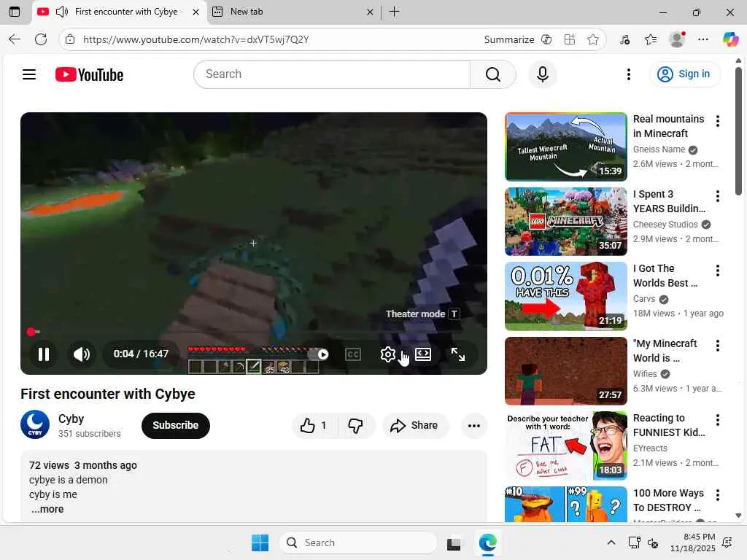Screen dimensions: 747x560
Task: Refresh the page
Action: pos(41,39)
